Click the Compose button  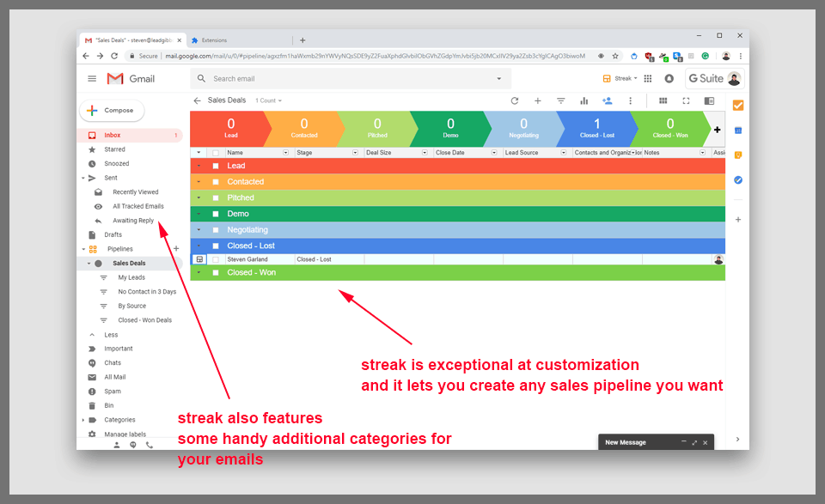[x=112, y=110]
